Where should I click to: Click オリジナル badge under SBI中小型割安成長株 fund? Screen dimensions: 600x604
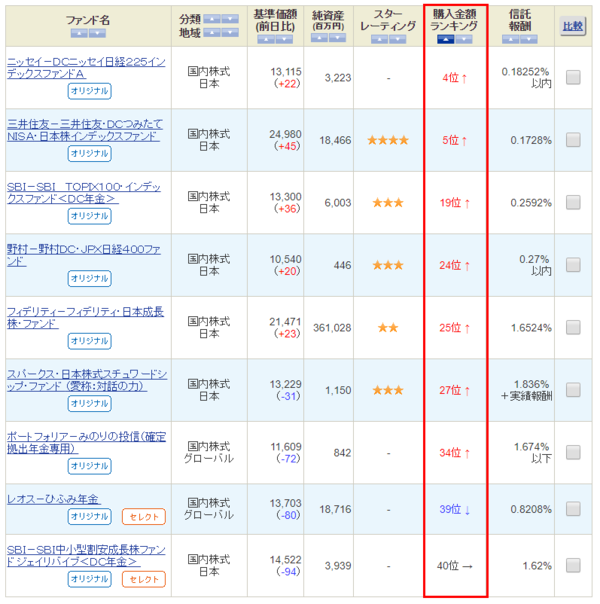point(90,579)
